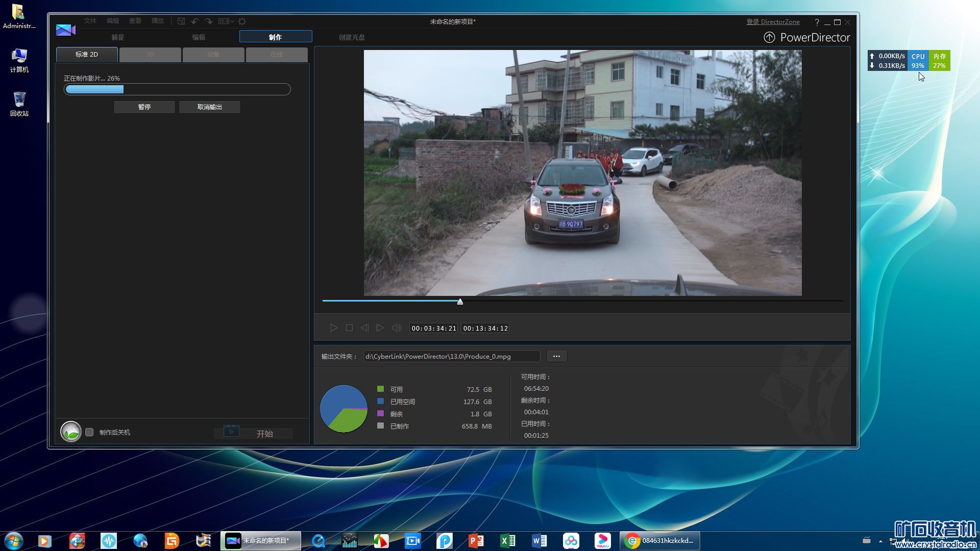Click the preview timeline slider handle
The height and width of the screenshot is (551, 980).
coord(460,302)
